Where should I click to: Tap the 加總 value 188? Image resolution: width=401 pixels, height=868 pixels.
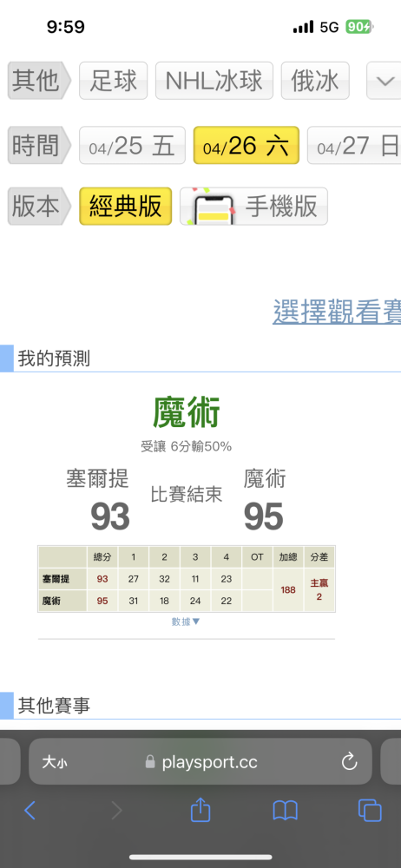click(288, 590)
